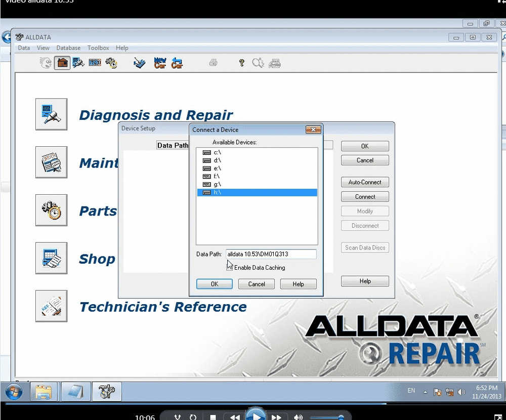Close the Connect a Device dialog
The image size is (506, 420).
coord(313,130)
